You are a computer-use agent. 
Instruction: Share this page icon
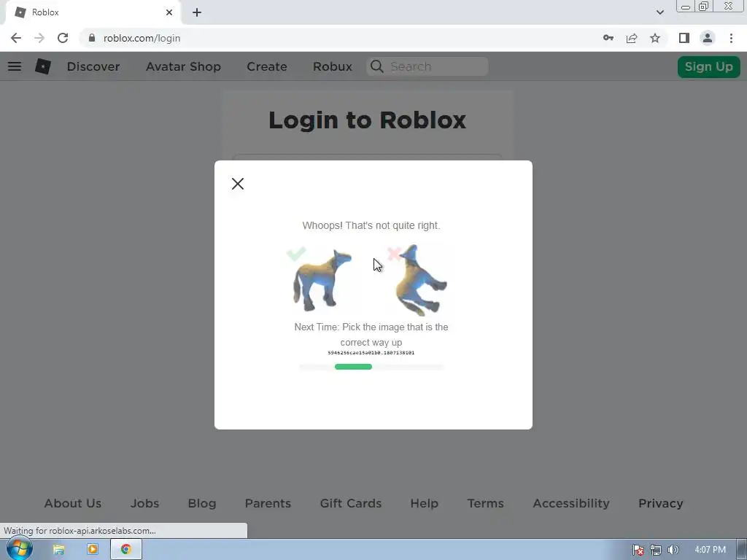pyautogui.click(x=632, y=38)
